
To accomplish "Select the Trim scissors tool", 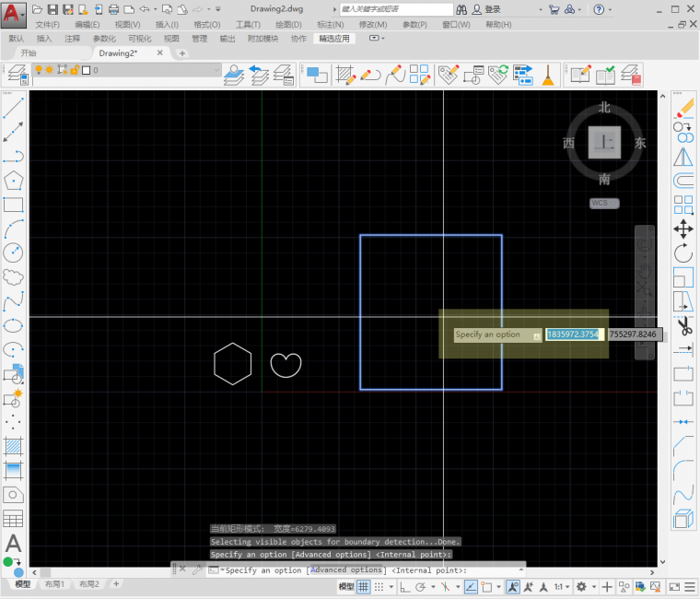I will (x=683, y=325).
